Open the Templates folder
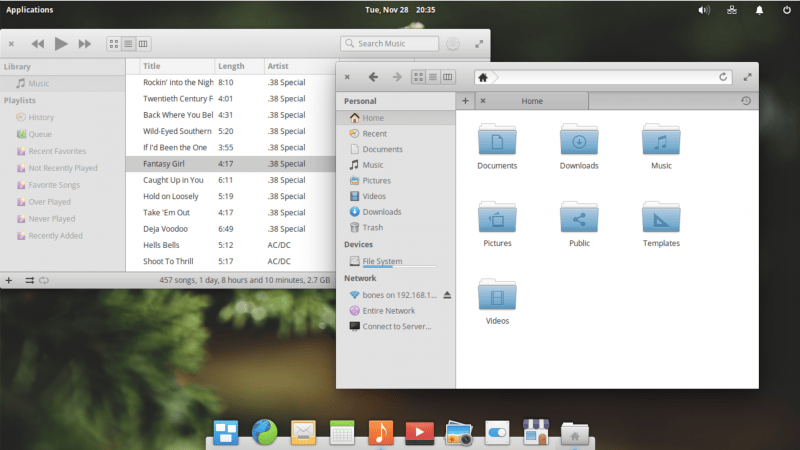This screenshot has height=450, width=800. pyautogui.click(x=661, y=219)
